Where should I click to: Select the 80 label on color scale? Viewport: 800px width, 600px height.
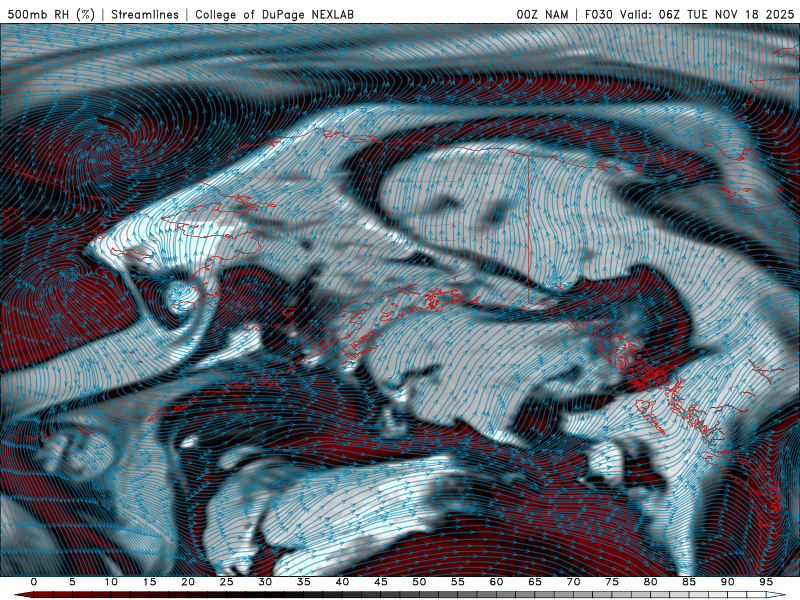(x=651, y=582)
